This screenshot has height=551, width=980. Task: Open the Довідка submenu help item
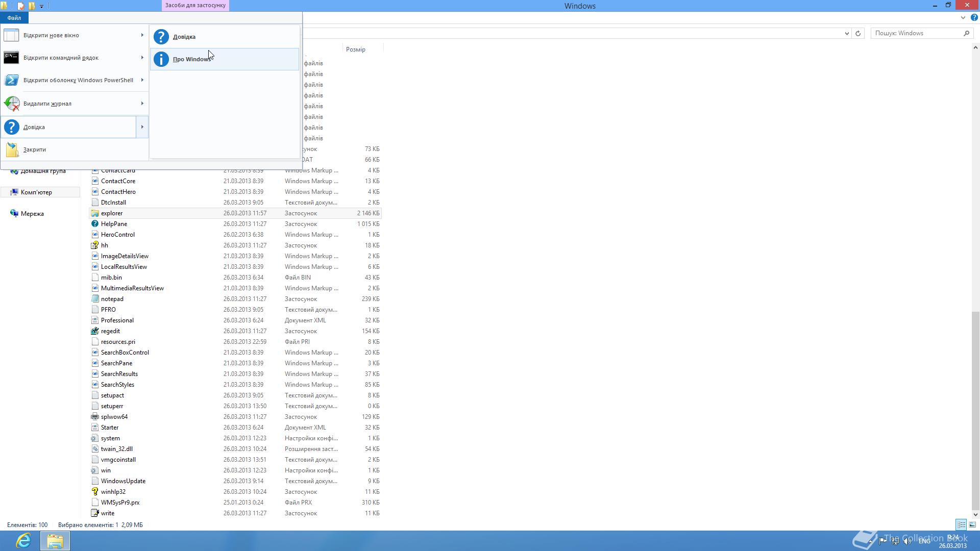click(x=224, y=37)
